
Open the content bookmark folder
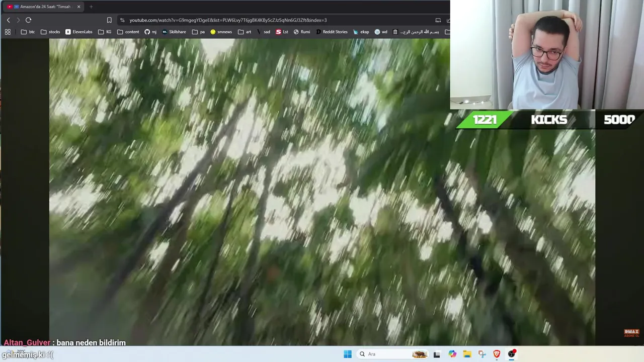pos(128,32)
